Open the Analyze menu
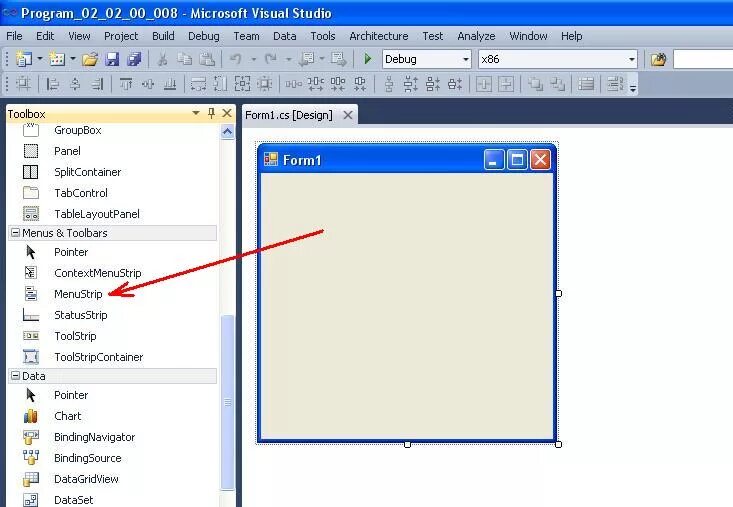 pos(476,36)
